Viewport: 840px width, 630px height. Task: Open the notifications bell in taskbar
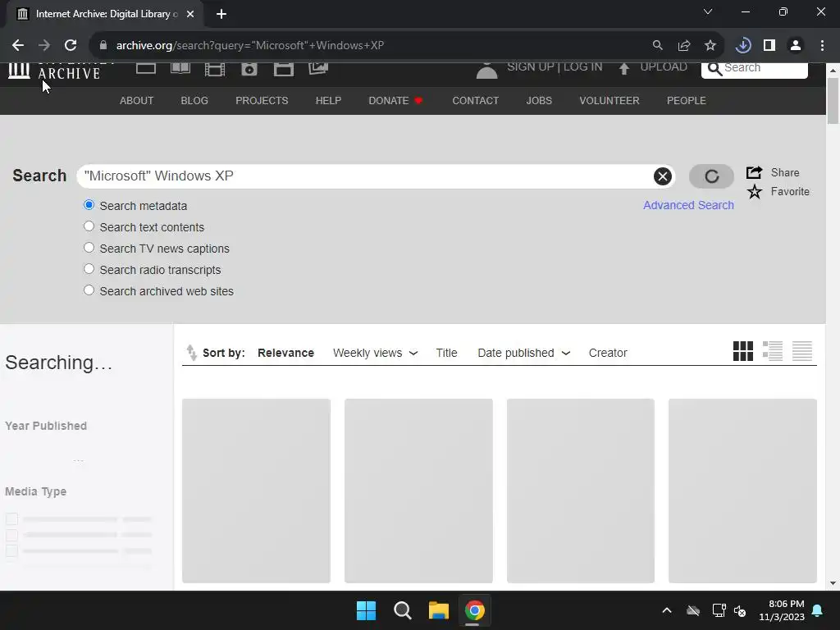point(817,610)
